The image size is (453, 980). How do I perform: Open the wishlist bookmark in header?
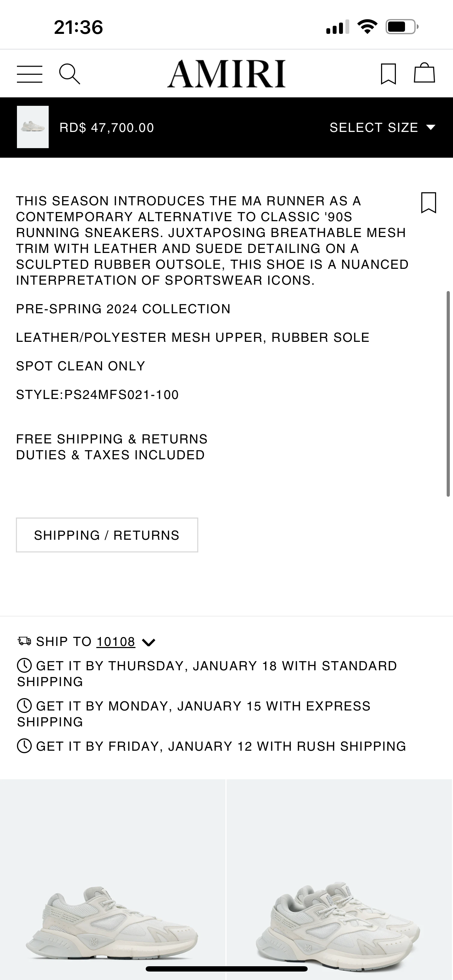click(388, 74)
